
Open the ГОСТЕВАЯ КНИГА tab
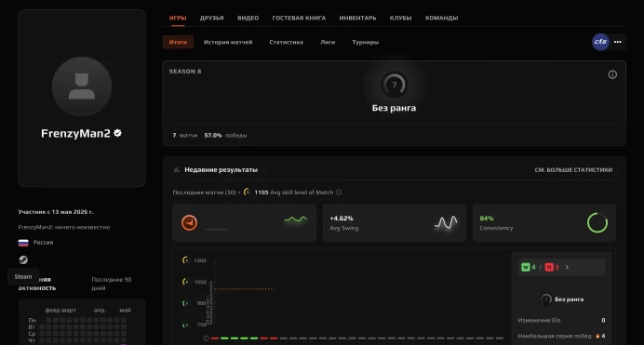pos(299,18)
